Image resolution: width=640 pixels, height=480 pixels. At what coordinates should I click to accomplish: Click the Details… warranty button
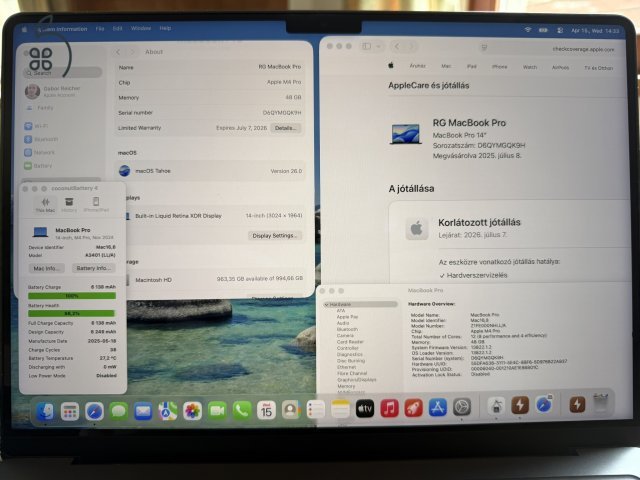[285, 128]
